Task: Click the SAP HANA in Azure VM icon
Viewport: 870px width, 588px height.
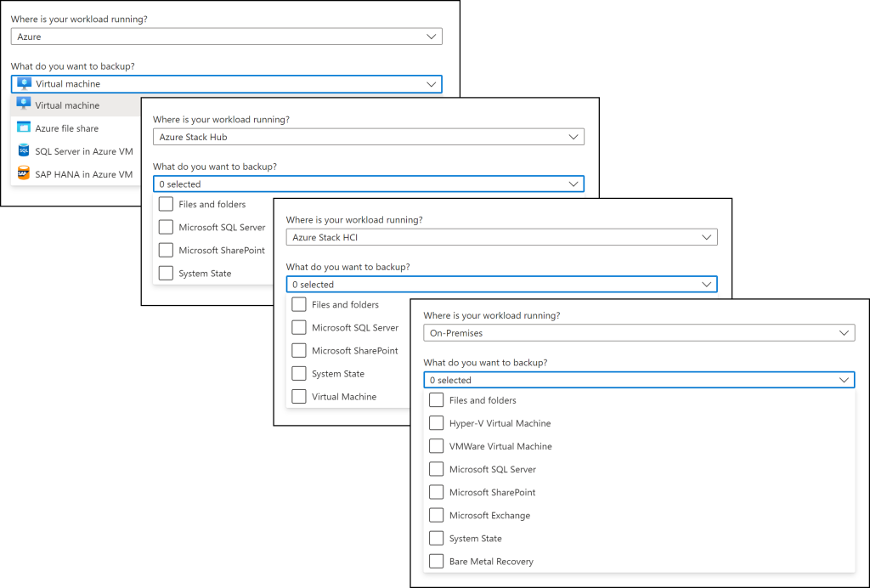Action: pyautogui.click(x=23, y=173)
